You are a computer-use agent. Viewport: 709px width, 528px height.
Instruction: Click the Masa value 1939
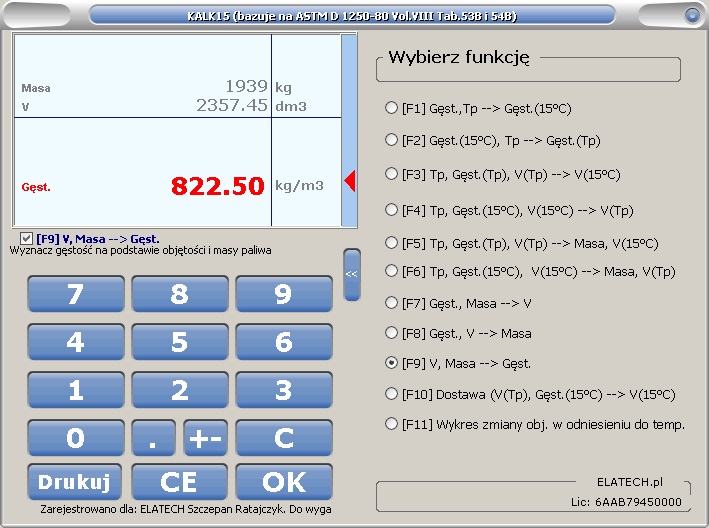click(x=246, y=86)
